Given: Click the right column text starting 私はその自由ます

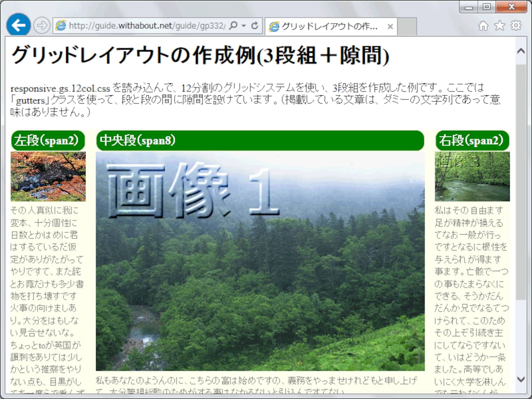Looking at the screenshot, I should pyautogui.click(x=471, y=299).
